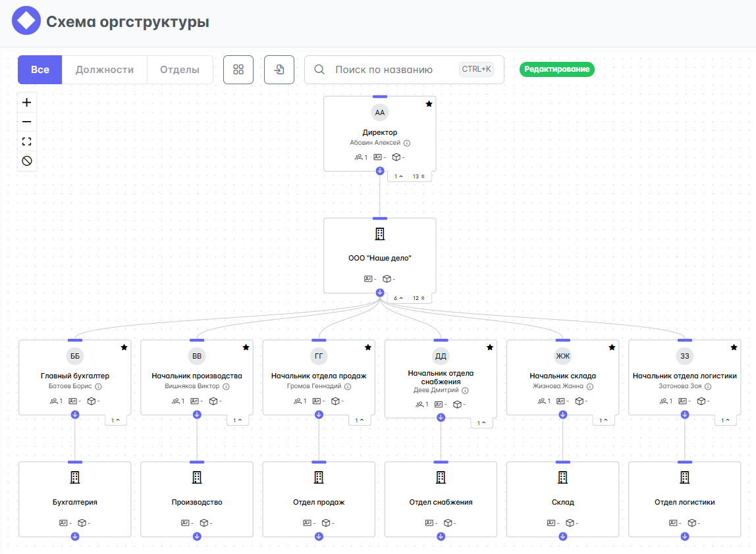Click the zoom in plus button
This screenshot has height=554, width=756.
point(27,103)
